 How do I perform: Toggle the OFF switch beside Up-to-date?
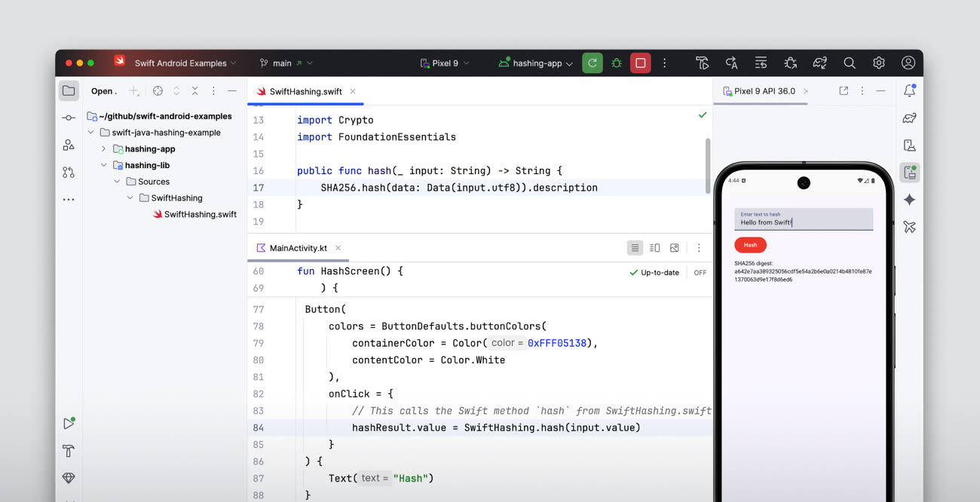[700, 273]
